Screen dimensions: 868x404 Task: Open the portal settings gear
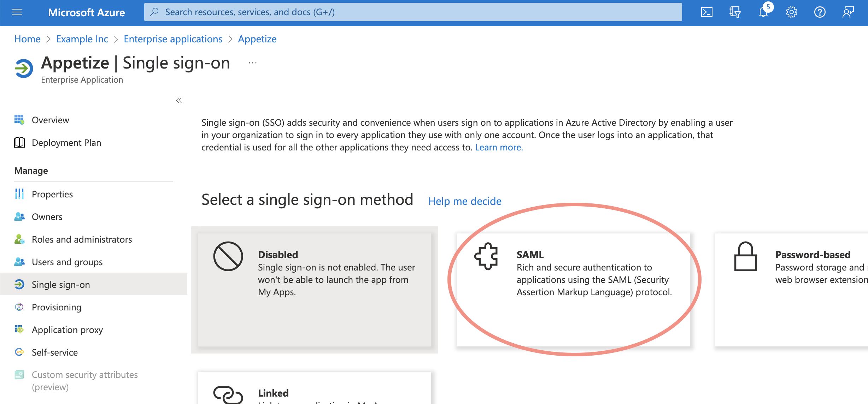point(791,12)
